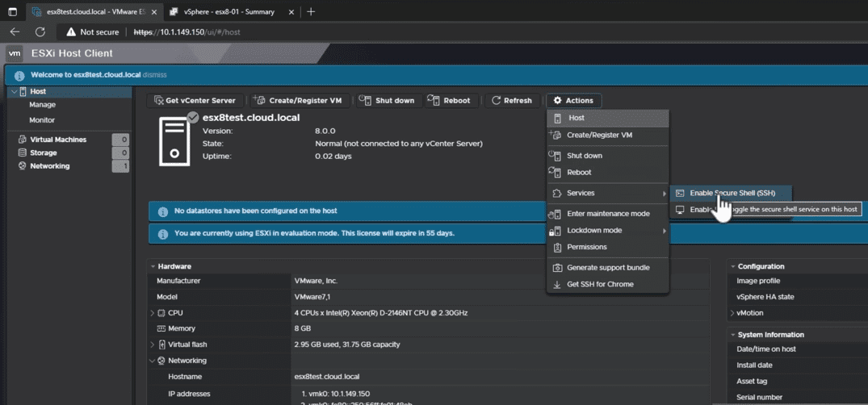Click the browser address bar URL
Viewport: 868px width, 405px height.
187,32
